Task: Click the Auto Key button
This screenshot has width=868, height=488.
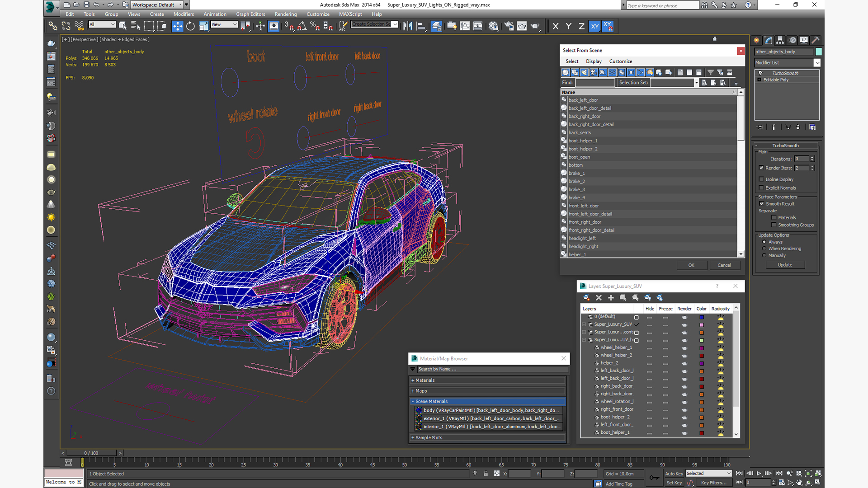Action: 674,474
